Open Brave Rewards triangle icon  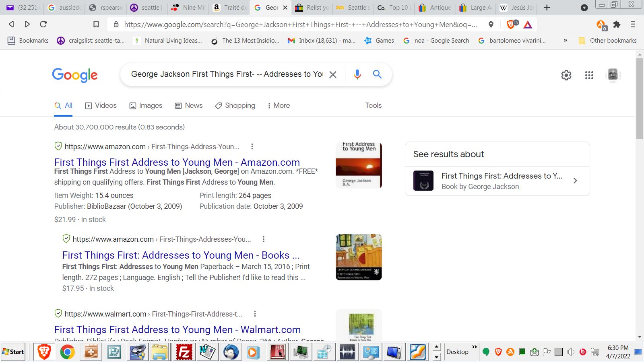(x=528, y=25)
